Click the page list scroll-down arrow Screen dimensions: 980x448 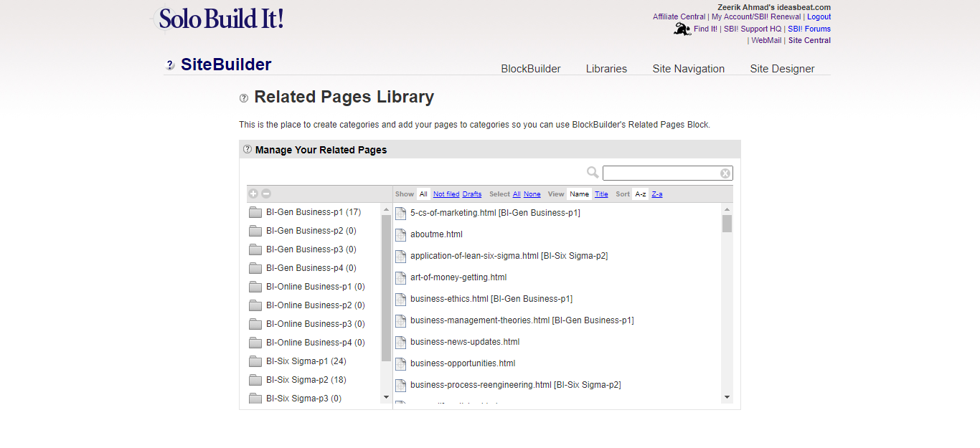click(x=727, y=397)
